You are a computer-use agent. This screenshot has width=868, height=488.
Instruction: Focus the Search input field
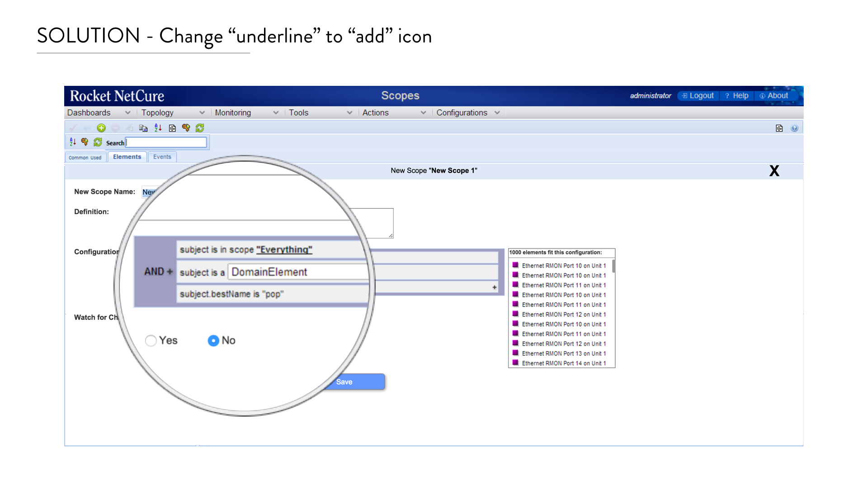[x=166, y=142]
